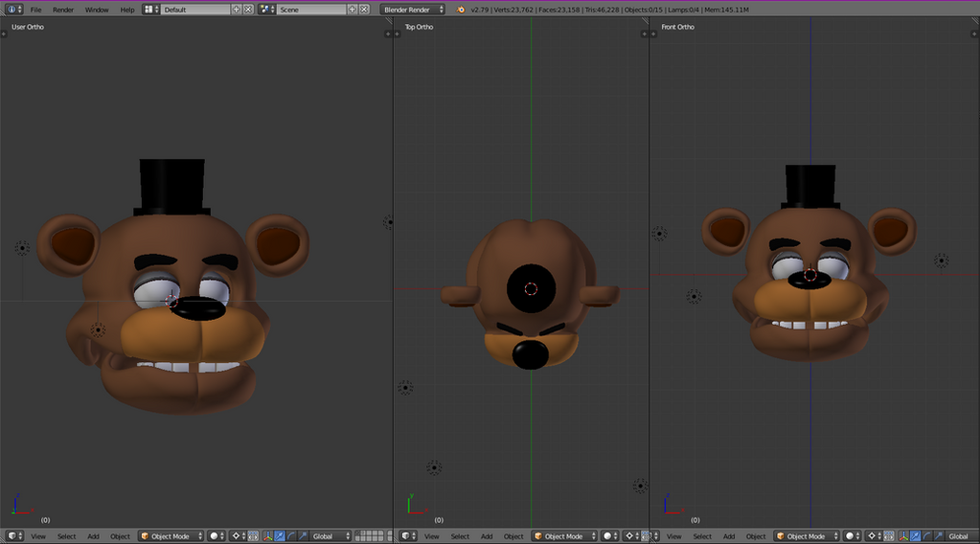Select translate manipulator in User Ortho viewport

click(x=280, y=536)
